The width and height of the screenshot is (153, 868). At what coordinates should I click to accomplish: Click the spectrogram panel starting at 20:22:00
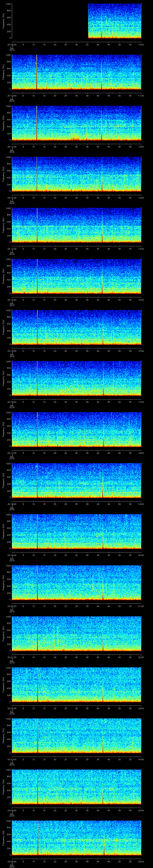77,685
